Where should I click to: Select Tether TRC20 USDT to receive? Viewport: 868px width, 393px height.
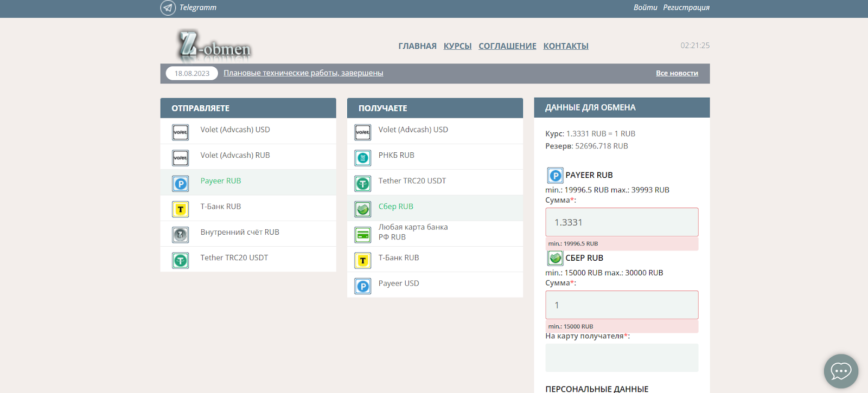point(435,182)
